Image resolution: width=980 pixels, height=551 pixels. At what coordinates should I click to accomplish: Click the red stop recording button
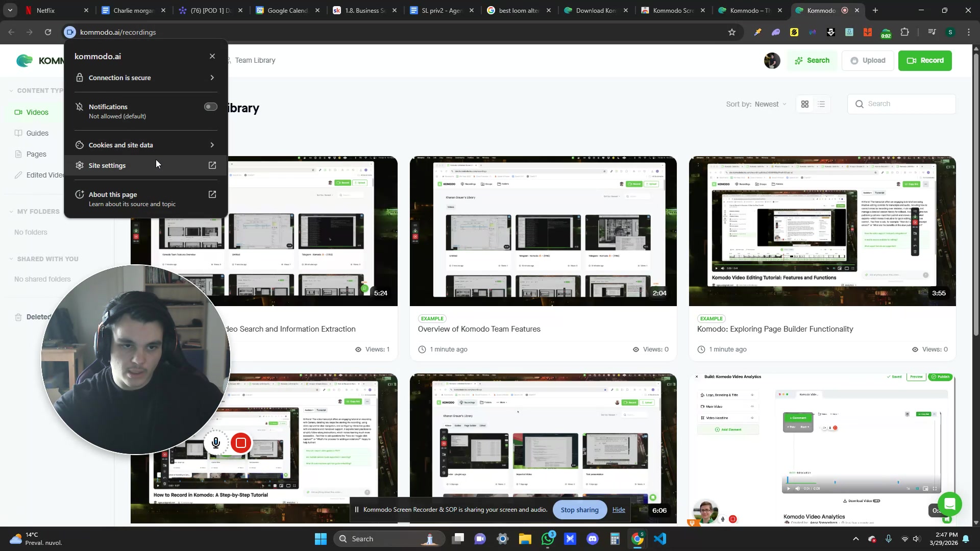pyautogui.click(x=241, y=443)
